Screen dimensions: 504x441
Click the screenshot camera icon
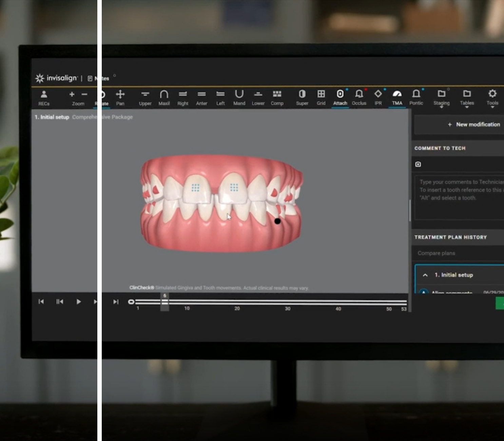418,164
